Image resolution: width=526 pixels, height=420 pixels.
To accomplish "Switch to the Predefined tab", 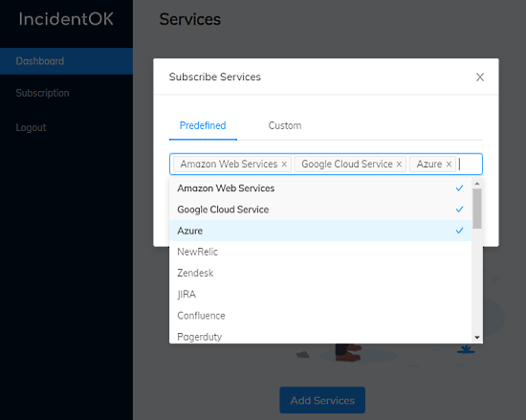I will tap(203, 125).
